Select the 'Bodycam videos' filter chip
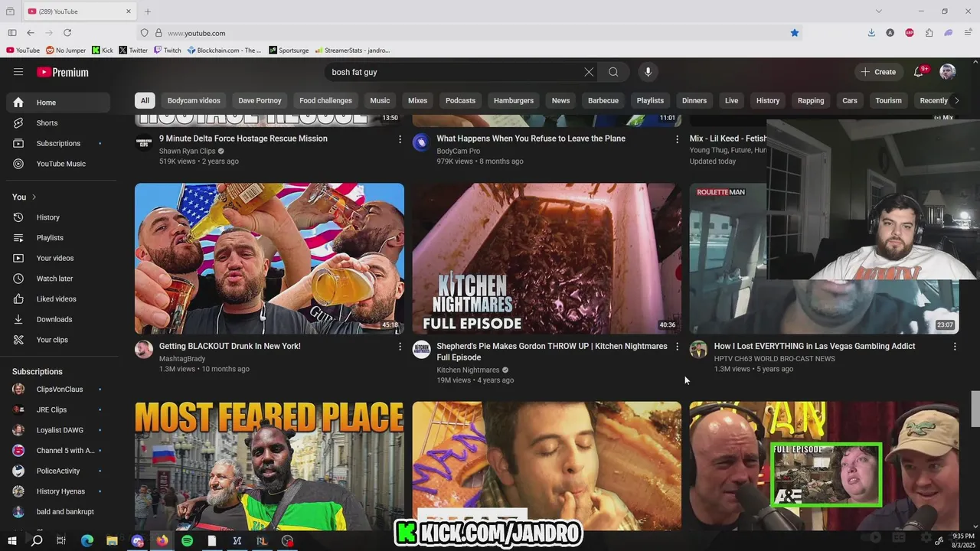This screenshot has height=551, width=980. [x=194, y=100]
